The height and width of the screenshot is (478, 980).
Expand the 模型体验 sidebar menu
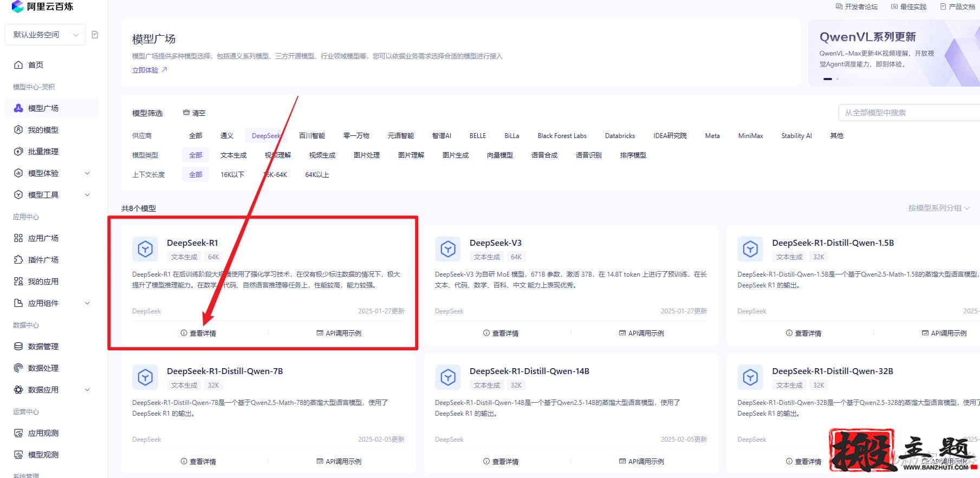87,173
